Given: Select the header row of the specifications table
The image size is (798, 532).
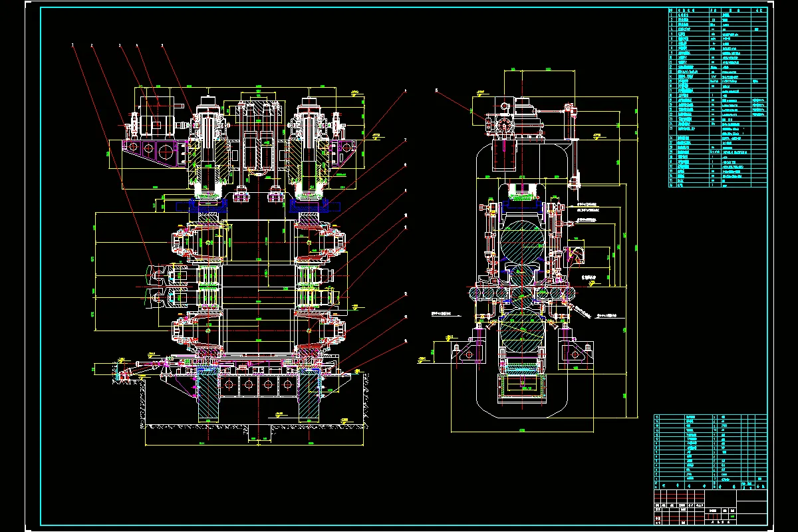Looking at the screenshot, I should coord(717,11).
